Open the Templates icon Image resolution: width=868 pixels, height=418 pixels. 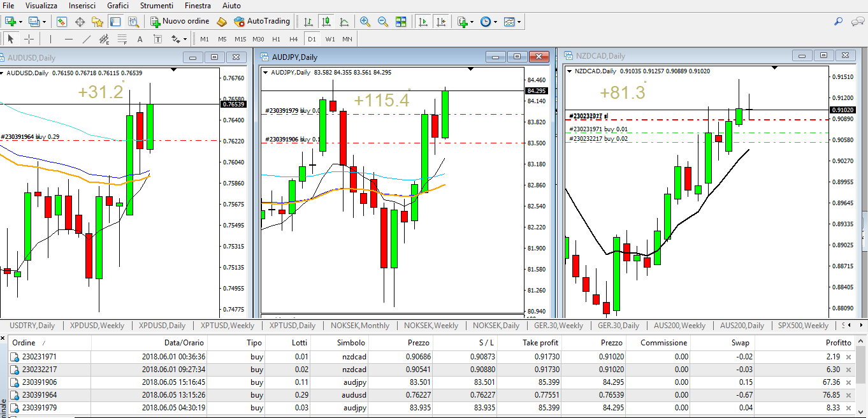click(509, 22)
